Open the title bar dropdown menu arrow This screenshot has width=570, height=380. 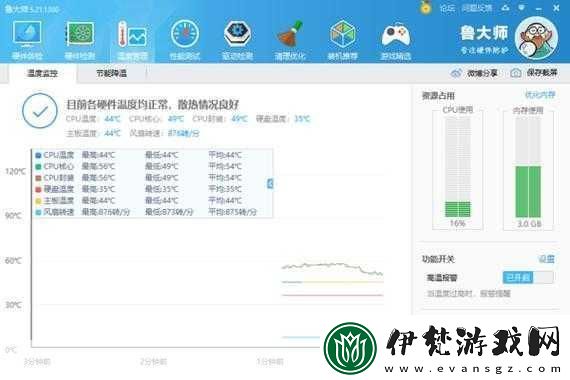522,7
